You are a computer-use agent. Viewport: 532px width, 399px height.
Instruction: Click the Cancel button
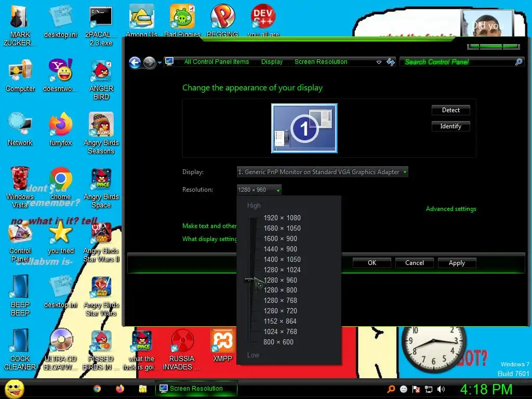(414, 263)
